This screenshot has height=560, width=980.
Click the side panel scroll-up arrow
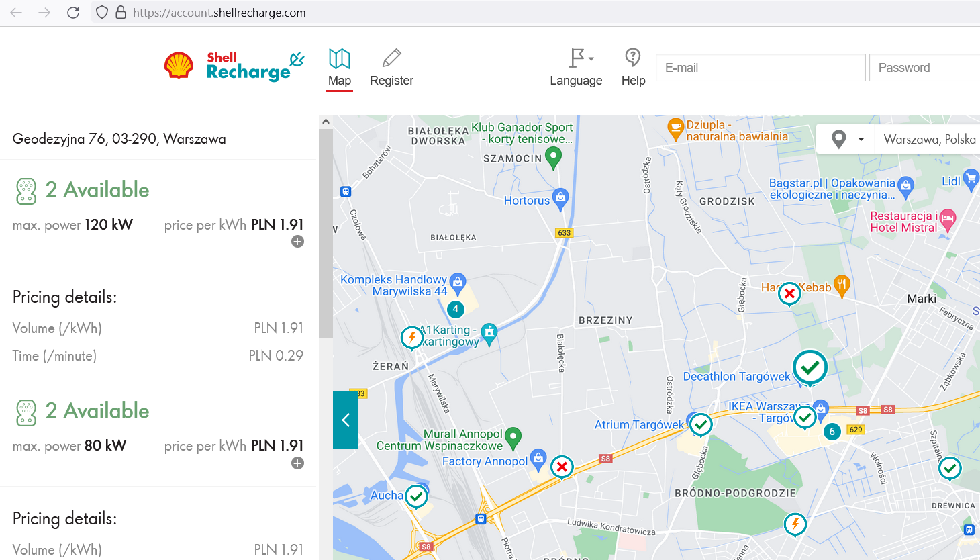coord(326,122)
